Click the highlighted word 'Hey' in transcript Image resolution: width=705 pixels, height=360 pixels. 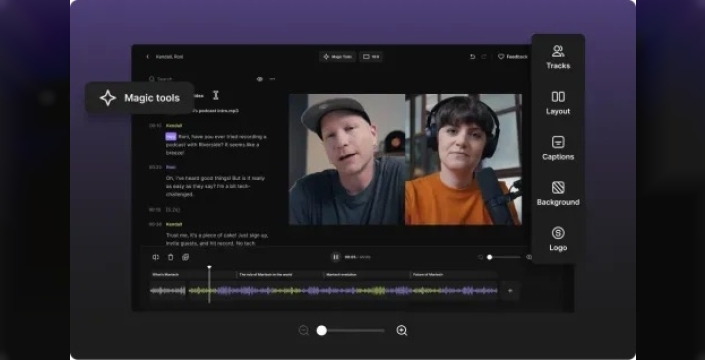click(x=171, y=137)
